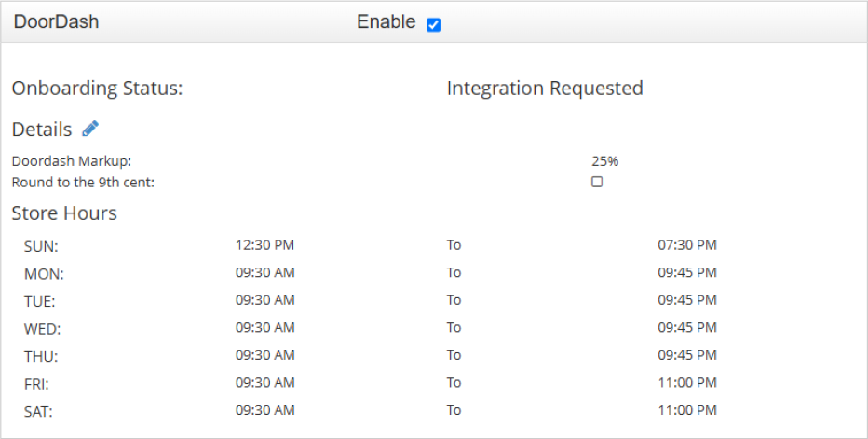Click the Round to the 9th cent label
868x439 pixels.
tap(83, 182)
